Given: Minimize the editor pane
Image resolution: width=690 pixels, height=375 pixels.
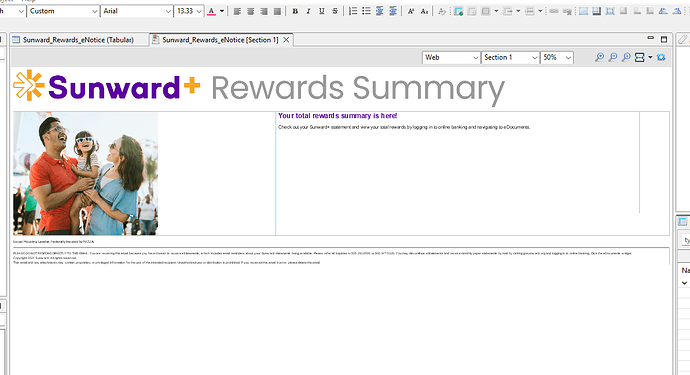Looking at the screenshot, I should pos(650,39).
